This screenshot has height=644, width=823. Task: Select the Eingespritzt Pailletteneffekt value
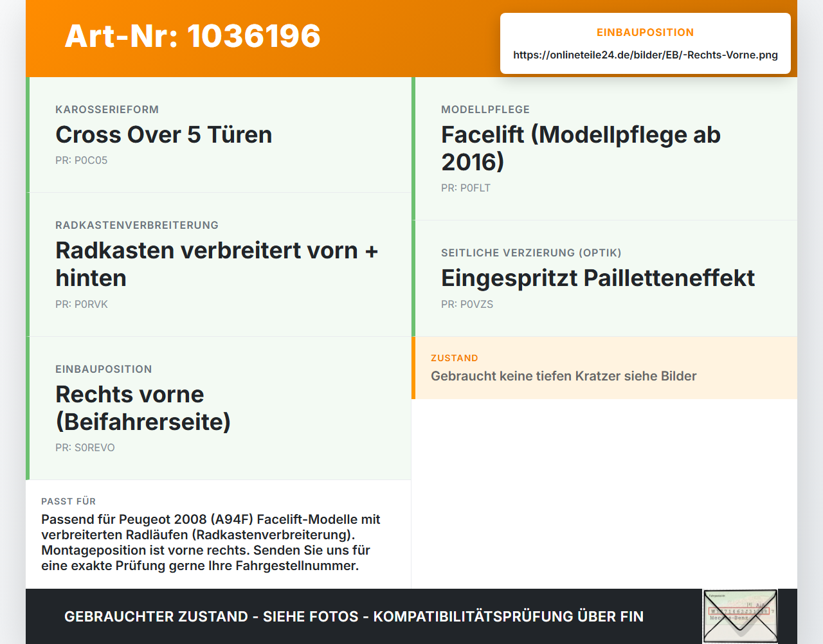[x=598, y=278]
